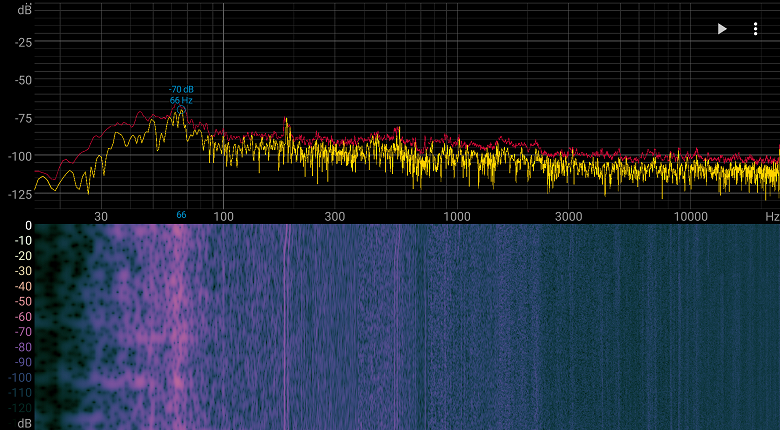Click the blue -70 dB peak readout

point(181,90)
